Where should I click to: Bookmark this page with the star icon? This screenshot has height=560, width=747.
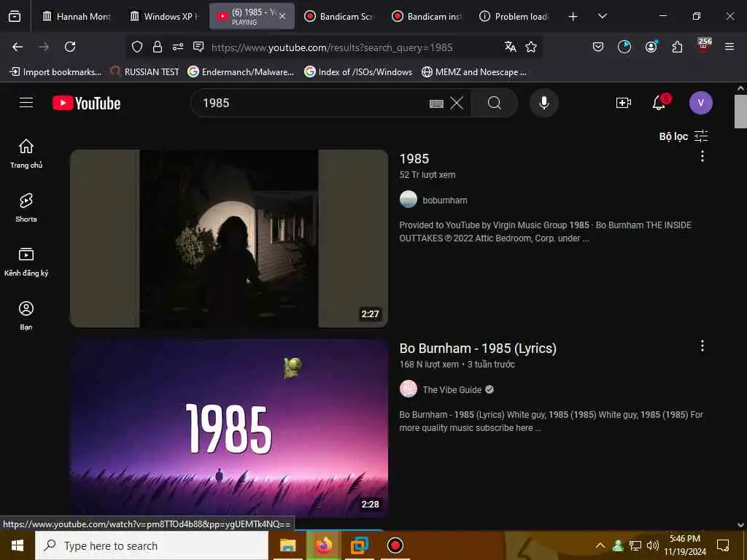[531, 47]
